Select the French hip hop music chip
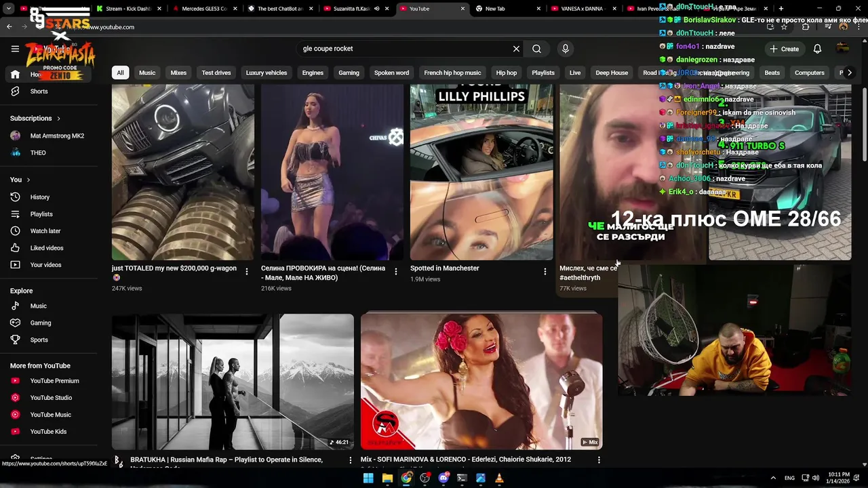Image resolution: width=868 pixels, height=488 pixels. (x=452, y=73)
